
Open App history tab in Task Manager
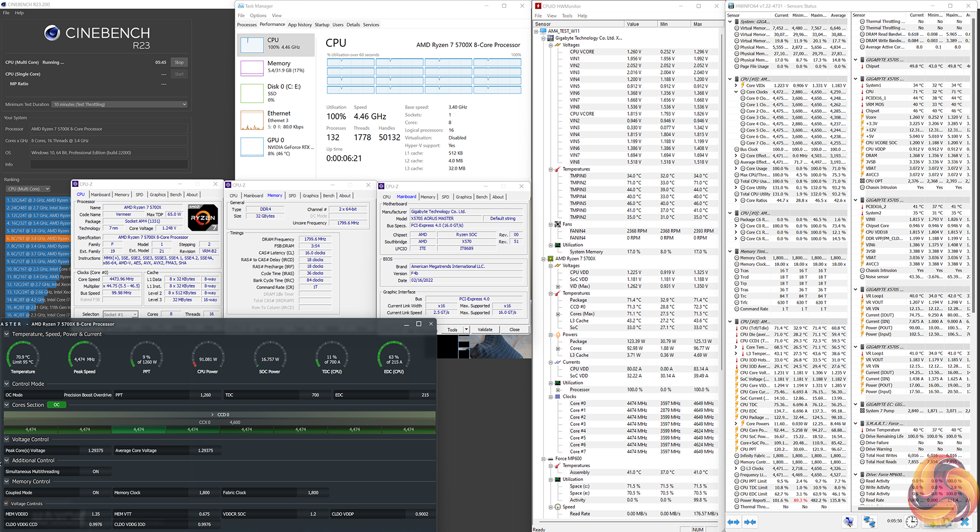300,25
